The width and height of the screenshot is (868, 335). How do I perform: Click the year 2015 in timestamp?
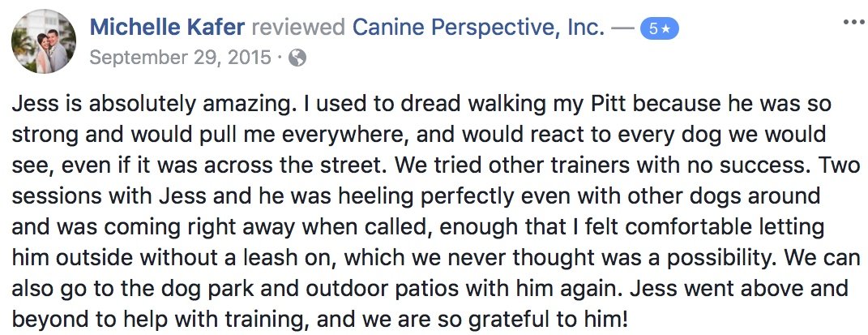click(x=248, y=58)
